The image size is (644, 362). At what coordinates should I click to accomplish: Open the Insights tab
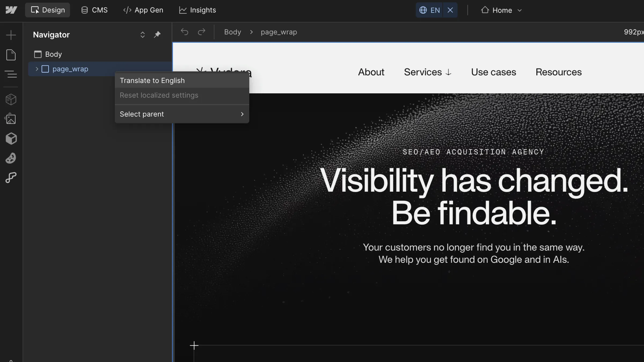pyautogui.click(x=197, y=10)
